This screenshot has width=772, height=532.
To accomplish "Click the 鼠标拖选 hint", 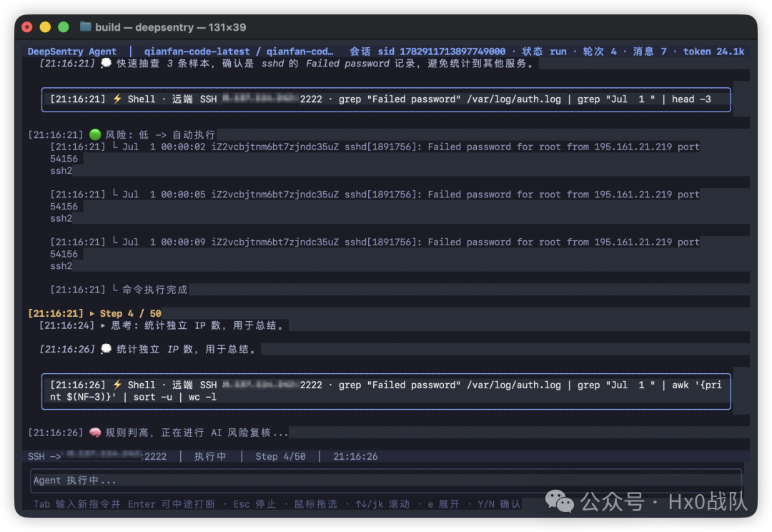I will point(316,504).
